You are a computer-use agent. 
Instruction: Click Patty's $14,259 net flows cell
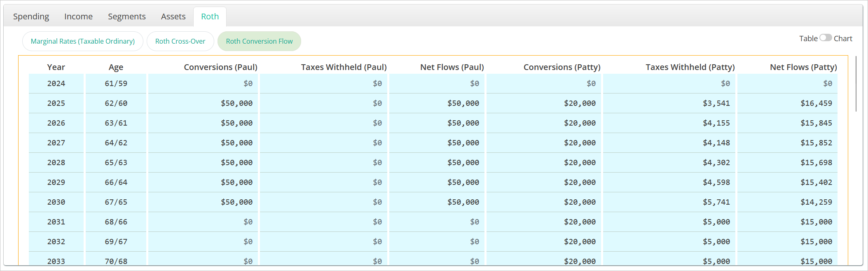point(816,202)
